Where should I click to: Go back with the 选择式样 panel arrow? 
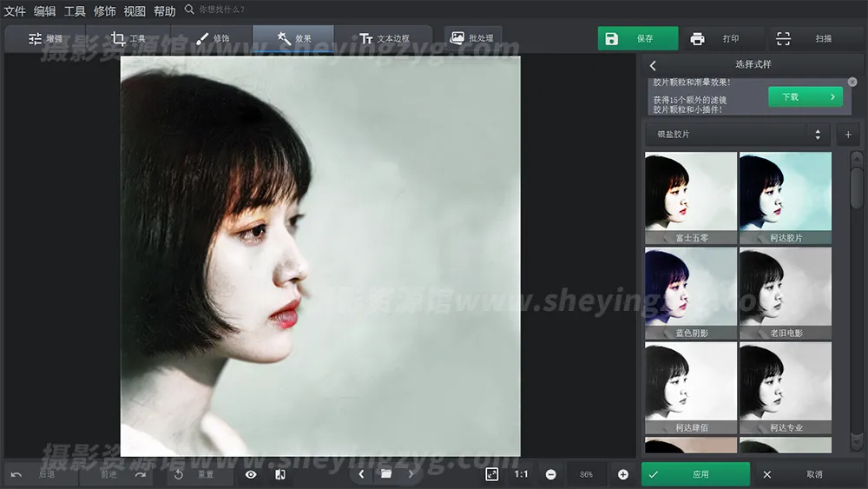point(654,65)
